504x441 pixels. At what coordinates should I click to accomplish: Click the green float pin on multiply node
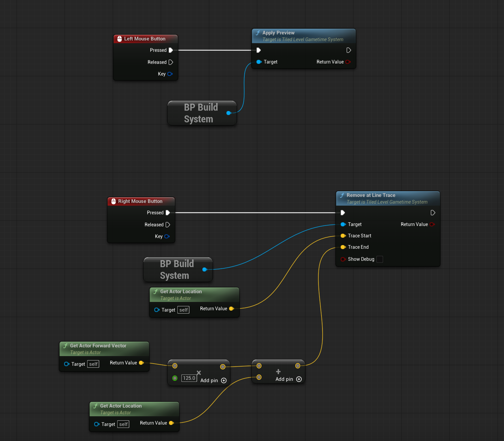175,378
